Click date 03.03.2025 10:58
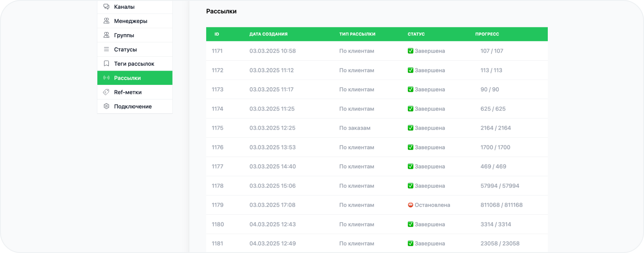The height and width of the screenshot is (253, 644). [273, 51]
